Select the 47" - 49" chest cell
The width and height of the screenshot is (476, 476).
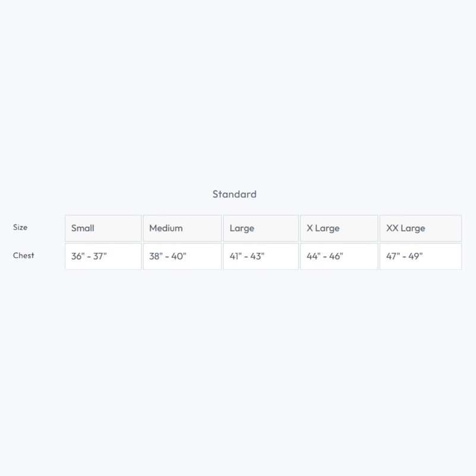coord(420,256)
